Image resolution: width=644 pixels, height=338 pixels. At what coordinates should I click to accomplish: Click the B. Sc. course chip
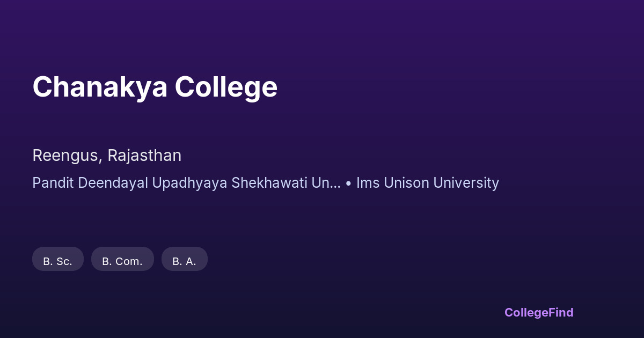(x=57, y=261)
